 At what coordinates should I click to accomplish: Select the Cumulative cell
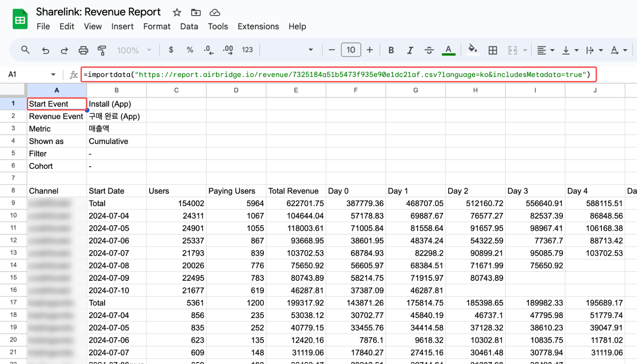116,141
